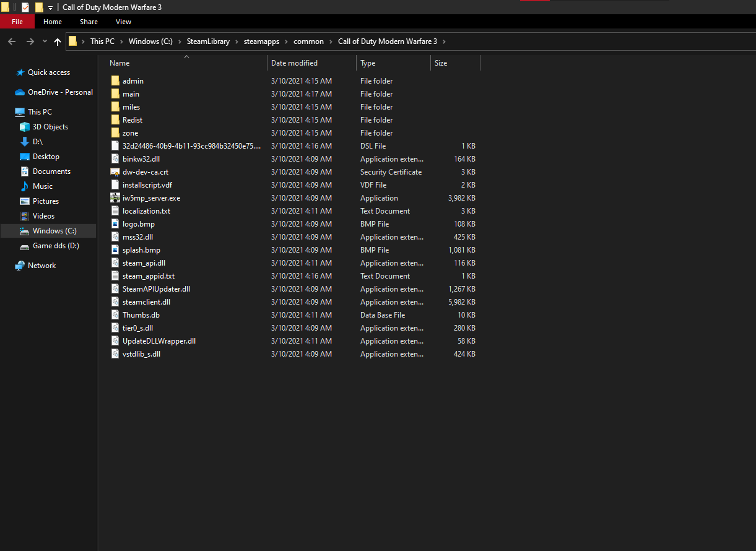Click the Network icon in sidebar
Screen dimensions: 756x551
[20, 266]
